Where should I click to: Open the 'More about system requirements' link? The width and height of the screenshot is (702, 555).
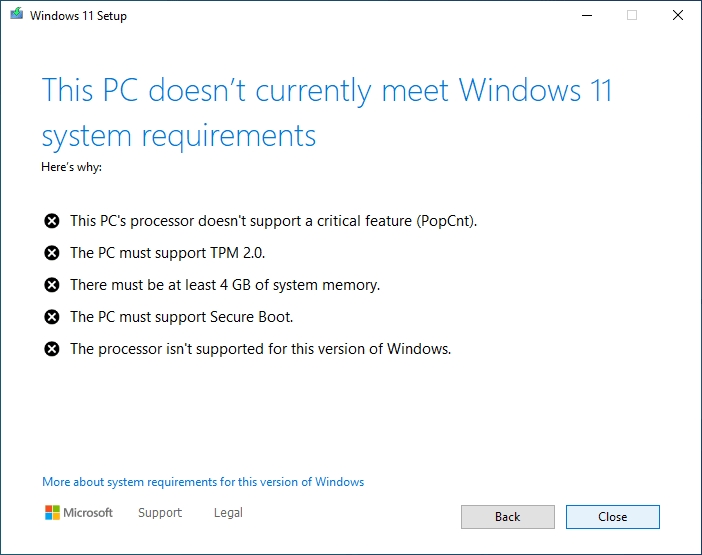203,482
